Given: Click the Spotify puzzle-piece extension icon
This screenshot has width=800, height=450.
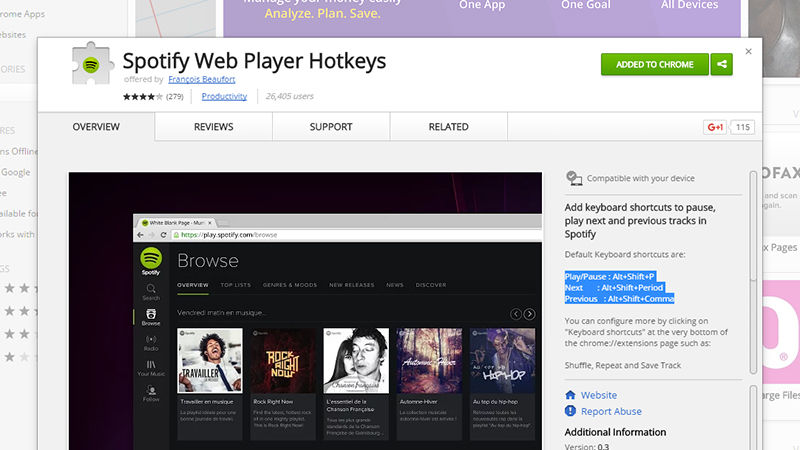Looking at the screenshot, I should click(91, 63).
